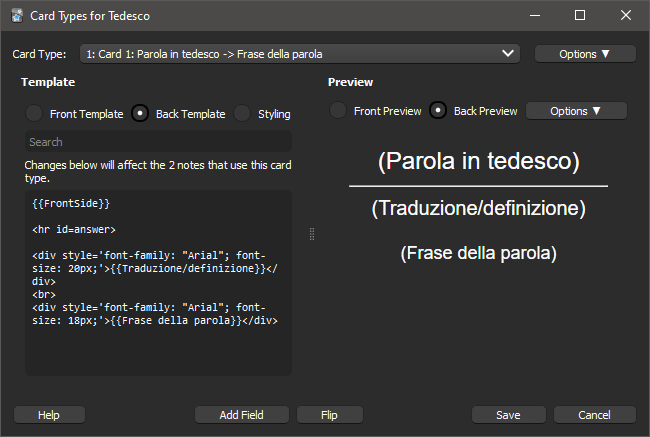Open the top Options menu beside Card Type
The image size is (650, 437).
(585, 54)
